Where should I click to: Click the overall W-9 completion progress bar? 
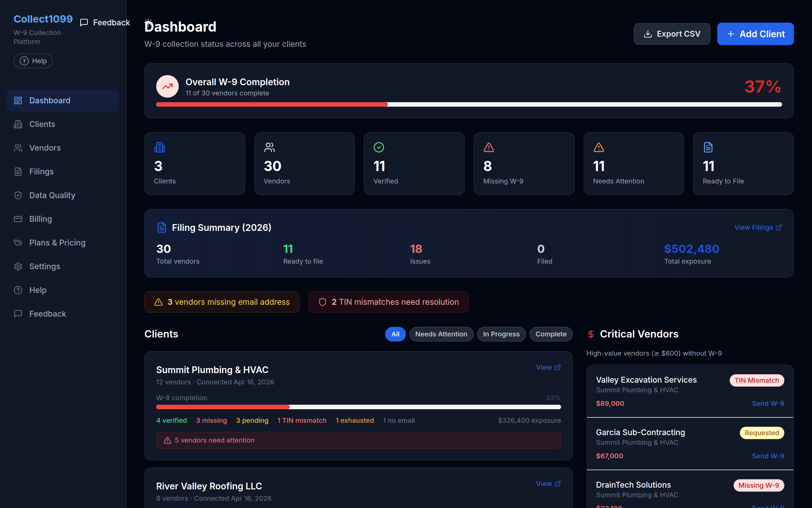pos(469,104)
